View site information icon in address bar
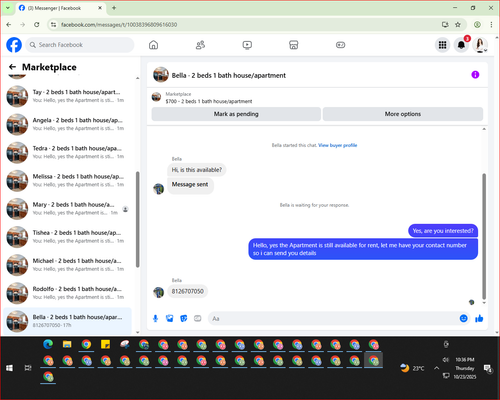500x400 pixels. point(53,24)
